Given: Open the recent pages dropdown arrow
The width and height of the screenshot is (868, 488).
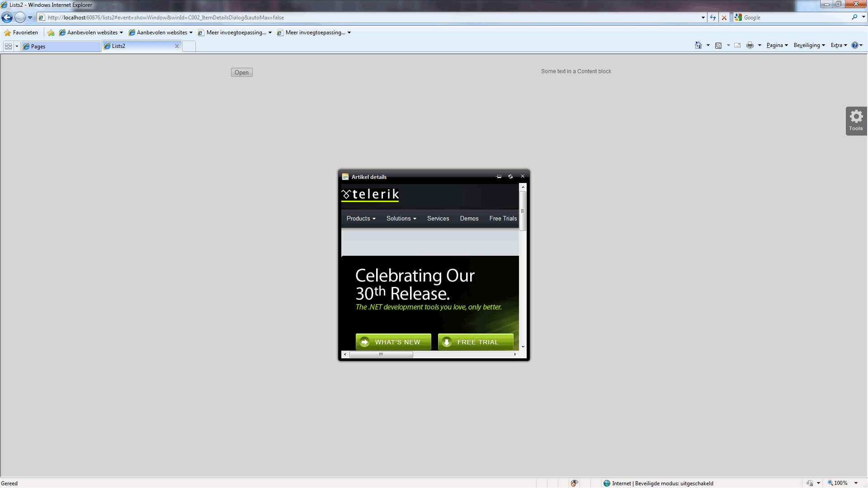Looking at the screenshot, I should (30, 18).
